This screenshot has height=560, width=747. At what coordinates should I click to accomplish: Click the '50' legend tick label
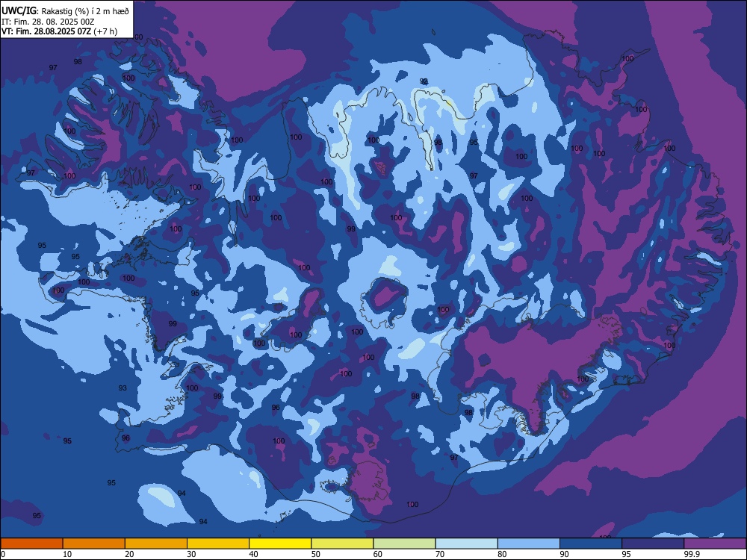click(315, 554)
